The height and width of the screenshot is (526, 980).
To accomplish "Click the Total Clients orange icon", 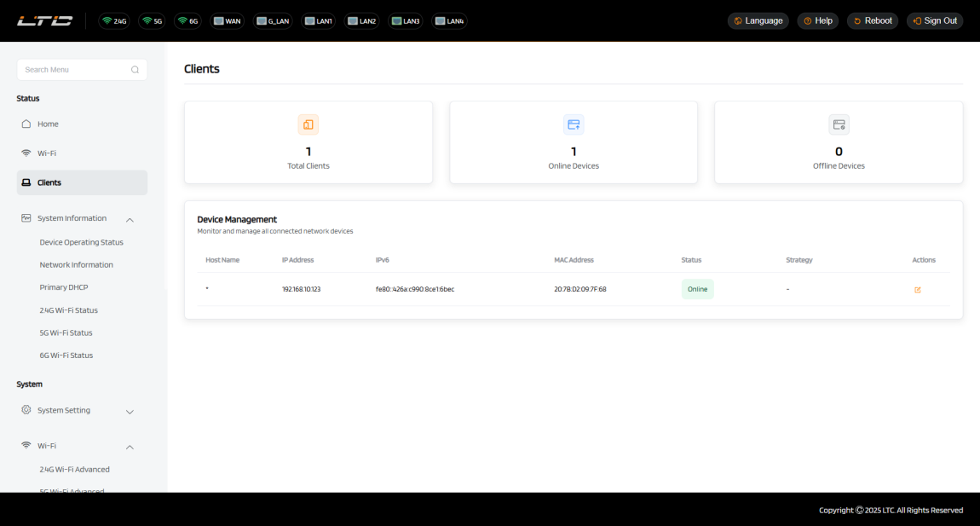I will click(x=308, y=124).
